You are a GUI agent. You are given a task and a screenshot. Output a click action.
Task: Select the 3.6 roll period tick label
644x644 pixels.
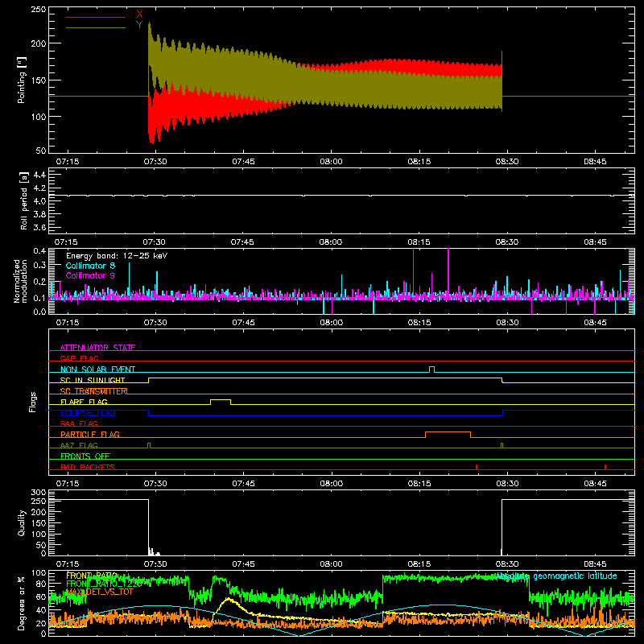(39, 227)
